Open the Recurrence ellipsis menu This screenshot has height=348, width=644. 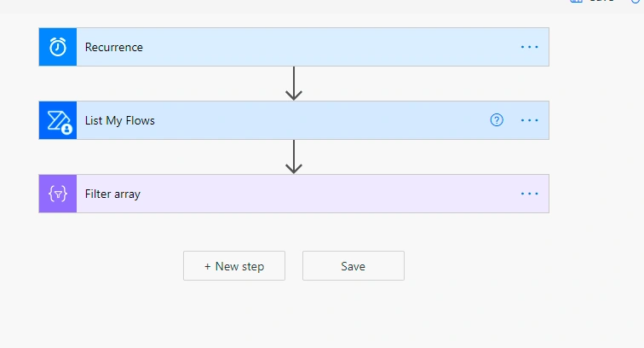coord(529,47)
